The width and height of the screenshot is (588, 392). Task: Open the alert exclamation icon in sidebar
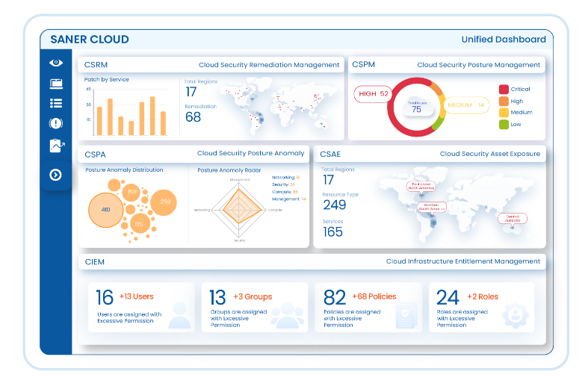55,123
